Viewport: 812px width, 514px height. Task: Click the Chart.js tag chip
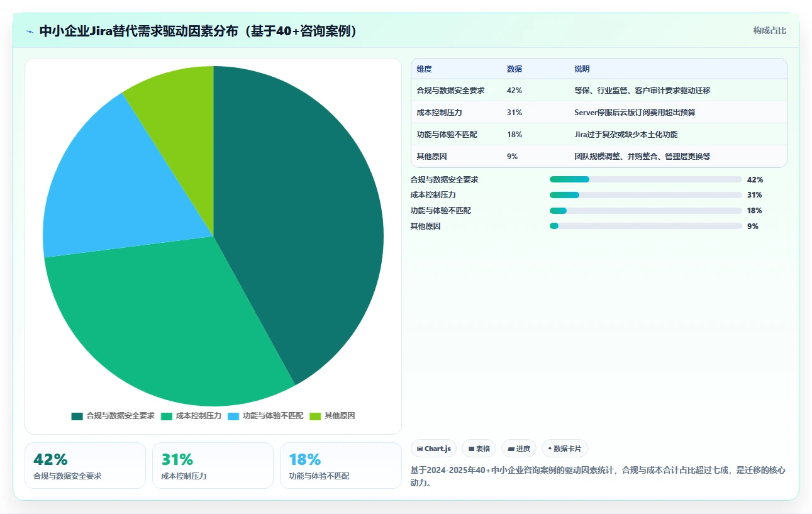[x=434, y=449]
